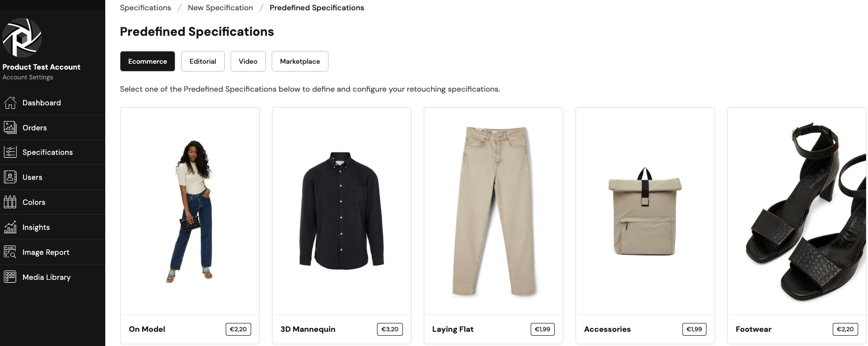This screenshot has height=346, width=868.
Task: Switch to the Video tab
Action: point(248,61)
